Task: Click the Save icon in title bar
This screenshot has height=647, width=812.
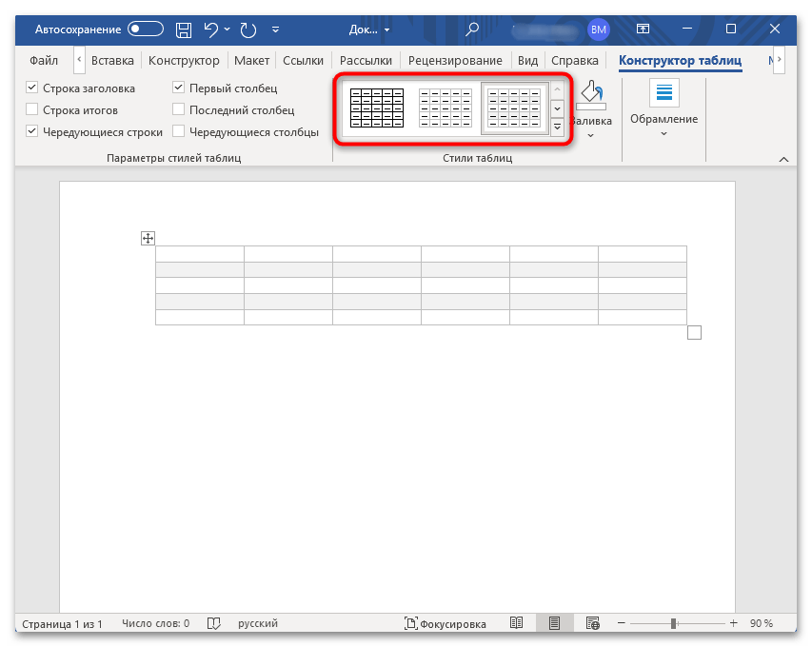Action: coord(185,29)
